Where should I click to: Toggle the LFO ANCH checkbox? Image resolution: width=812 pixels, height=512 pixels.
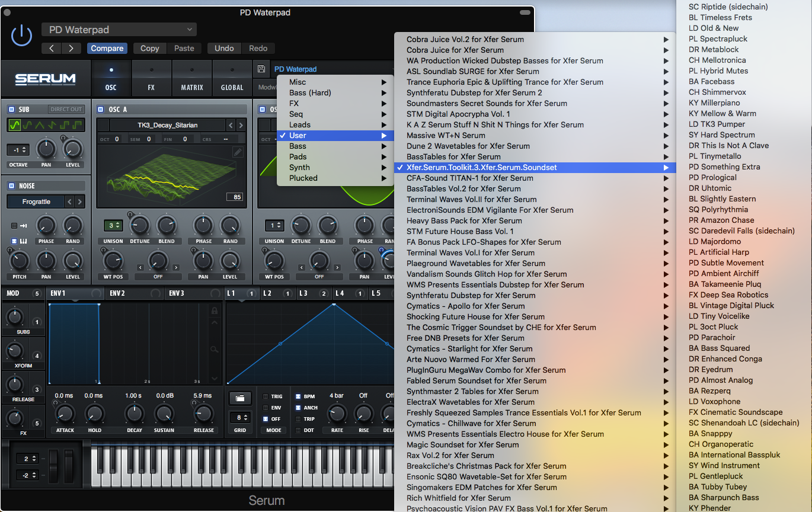tap(298, 408)
